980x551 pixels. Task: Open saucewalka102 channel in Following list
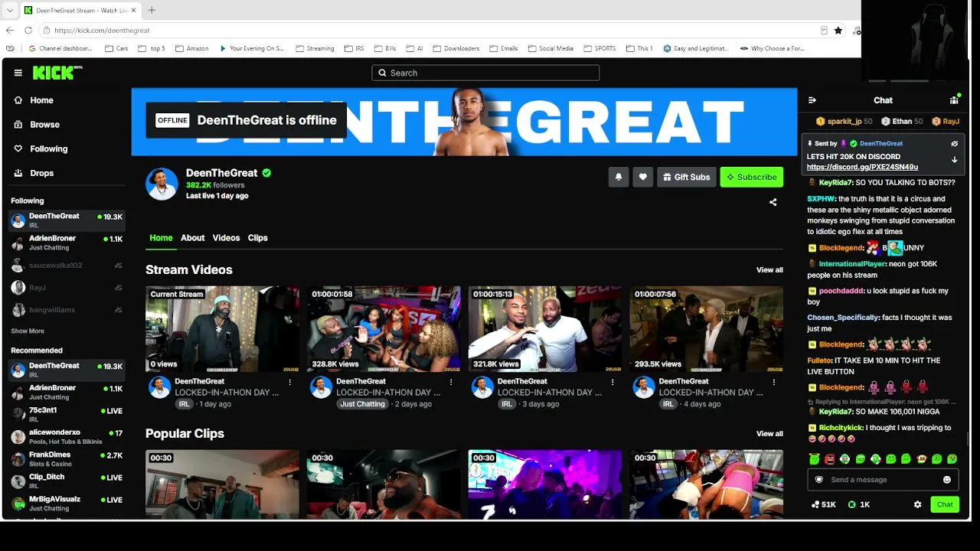tap(67, 266)
